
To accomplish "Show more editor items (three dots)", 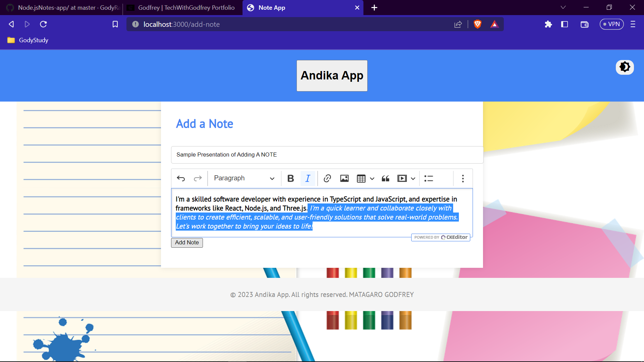I will [x=463, y=178].
